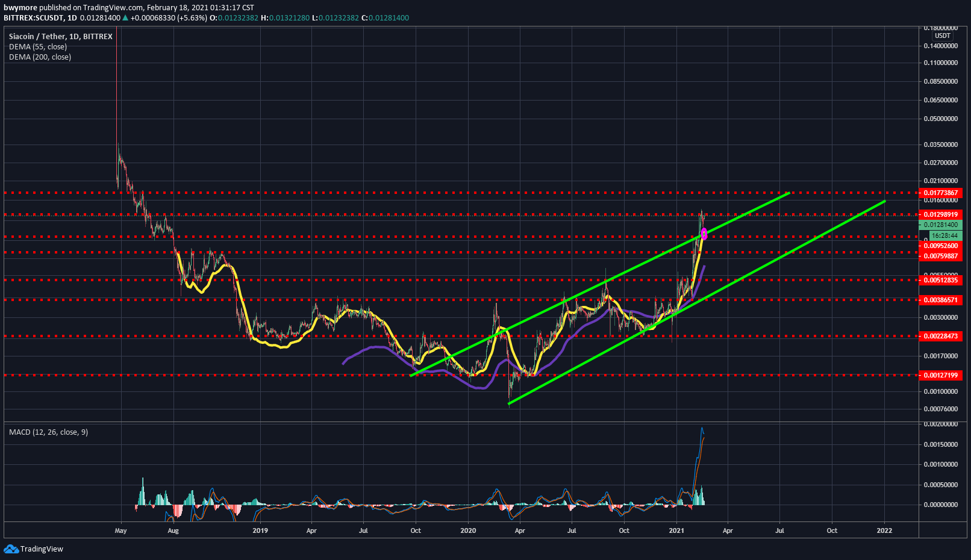This screenshot has height=560, width=971.
Task: Click the May label on the time axis
Action: coord(120,530)
